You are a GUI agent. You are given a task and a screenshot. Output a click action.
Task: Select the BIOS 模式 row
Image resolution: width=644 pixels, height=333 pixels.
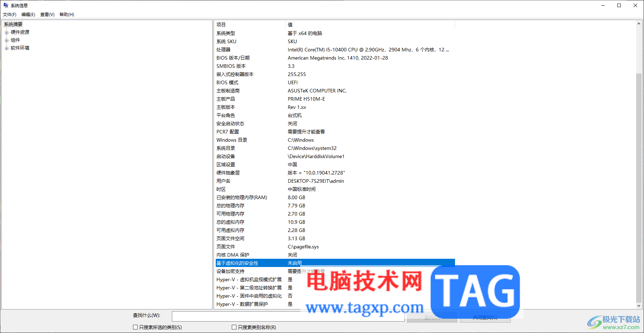coord(335,82)
